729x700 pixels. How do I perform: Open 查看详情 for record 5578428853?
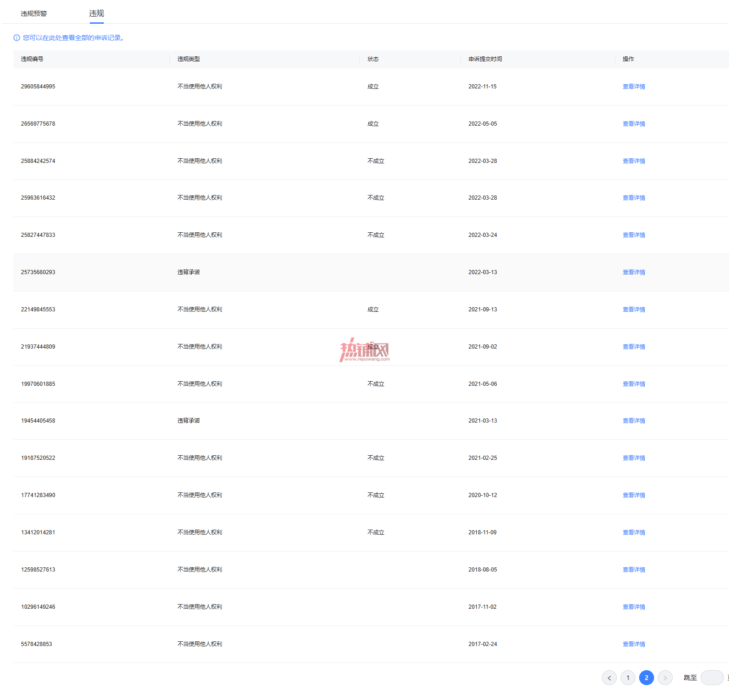[634, 644]
